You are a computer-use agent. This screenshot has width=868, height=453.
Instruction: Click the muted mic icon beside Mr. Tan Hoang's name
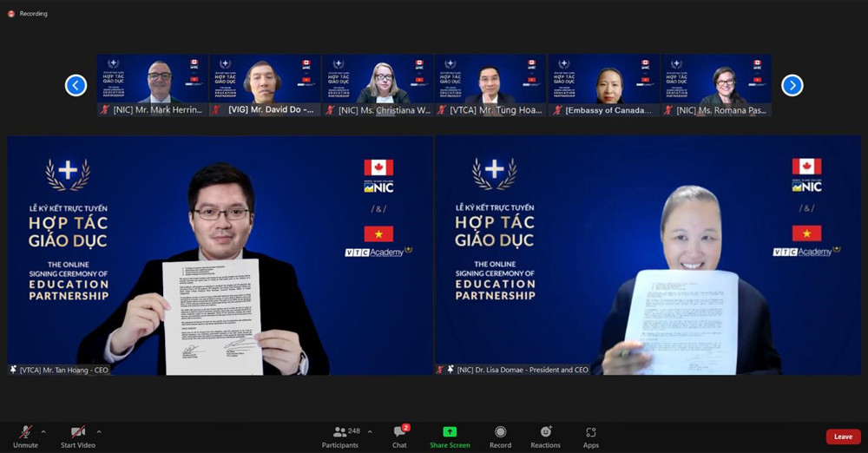13,370
